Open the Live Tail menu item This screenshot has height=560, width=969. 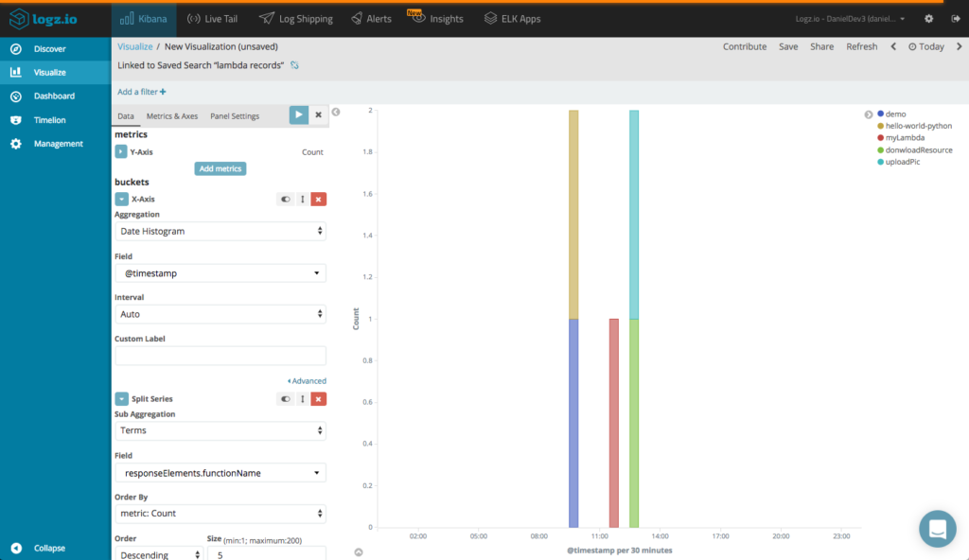point(213,19)
